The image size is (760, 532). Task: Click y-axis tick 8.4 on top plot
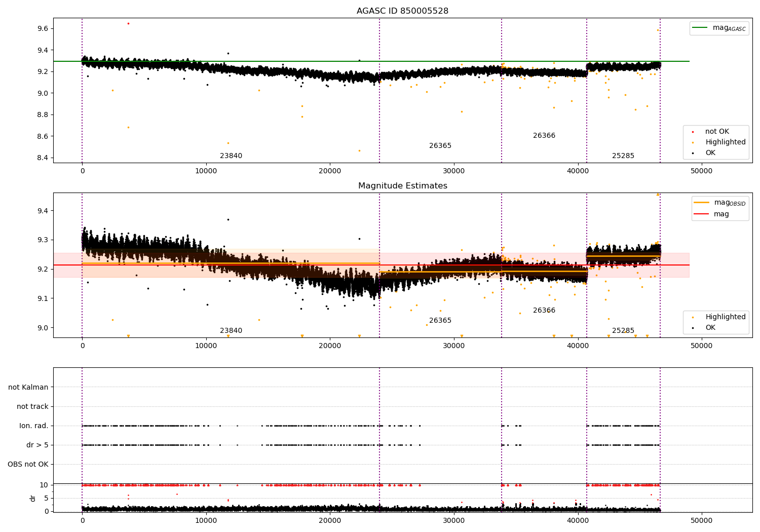tap(43, 158)
